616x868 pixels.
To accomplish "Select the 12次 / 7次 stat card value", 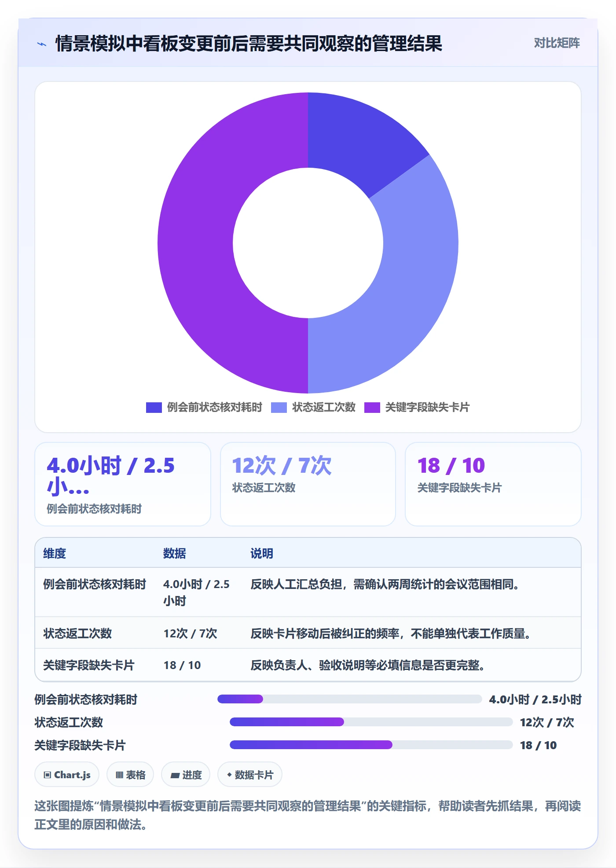I will pos(282,465).
